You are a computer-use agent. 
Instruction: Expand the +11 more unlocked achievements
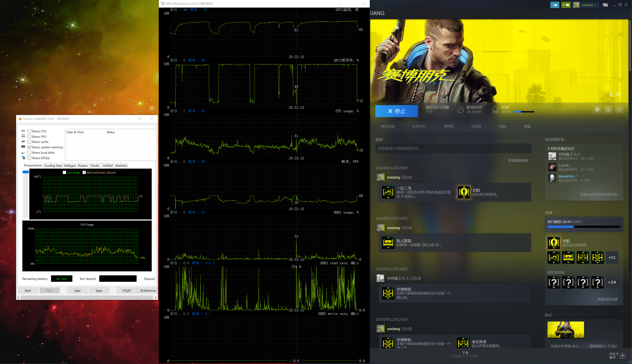click(612, 257)
